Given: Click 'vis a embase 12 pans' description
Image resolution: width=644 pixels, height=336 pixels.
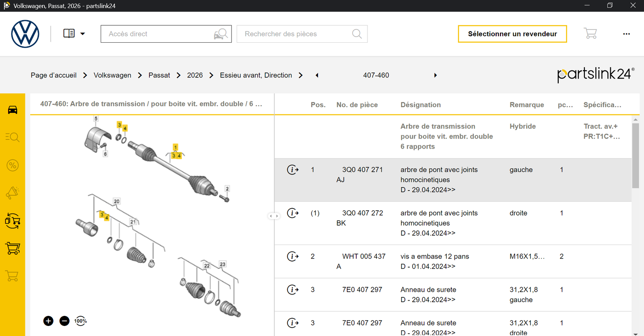Looking at the screenshot, I should pos(435,256).
